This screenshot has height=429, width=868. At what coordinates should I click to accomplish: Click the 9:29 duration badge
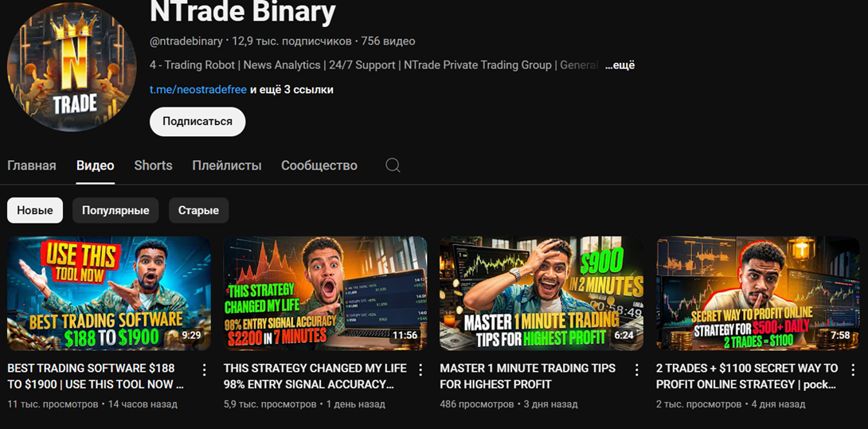(191, 335)
